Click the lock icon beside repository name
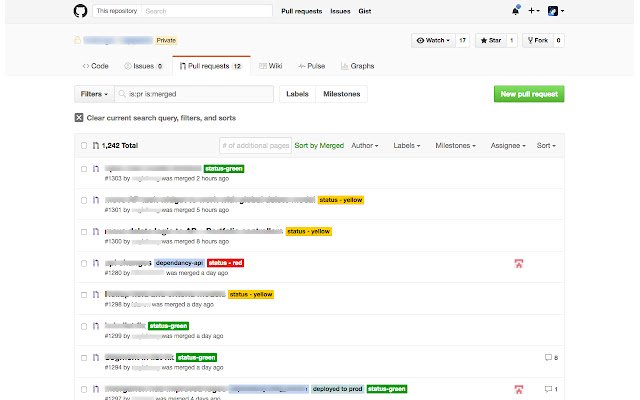The height and width of the screenshot is (400, 640). 77,40
